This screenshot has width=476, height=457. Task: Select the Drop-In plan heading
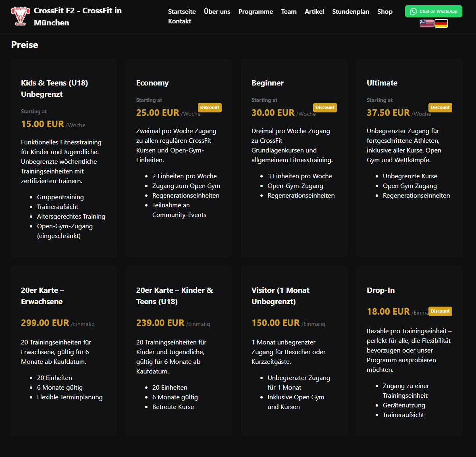tap(380, 290)
